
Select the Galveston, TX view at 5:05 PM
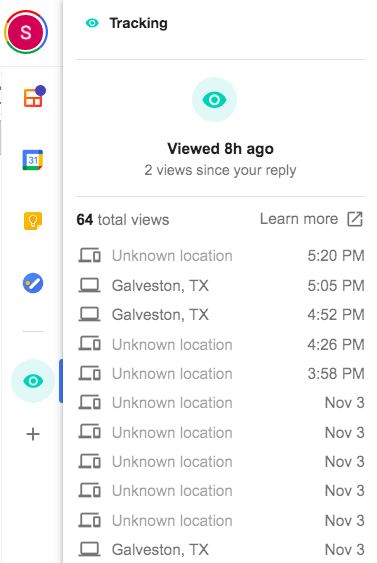click(x=221, y=286)
